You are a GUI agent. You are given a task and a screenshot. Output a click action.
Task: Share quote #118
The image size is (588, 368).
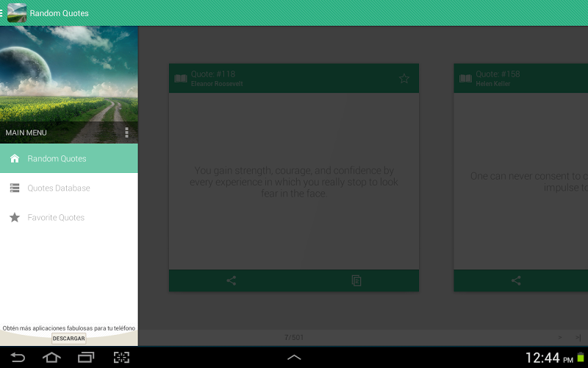point(232,280)
